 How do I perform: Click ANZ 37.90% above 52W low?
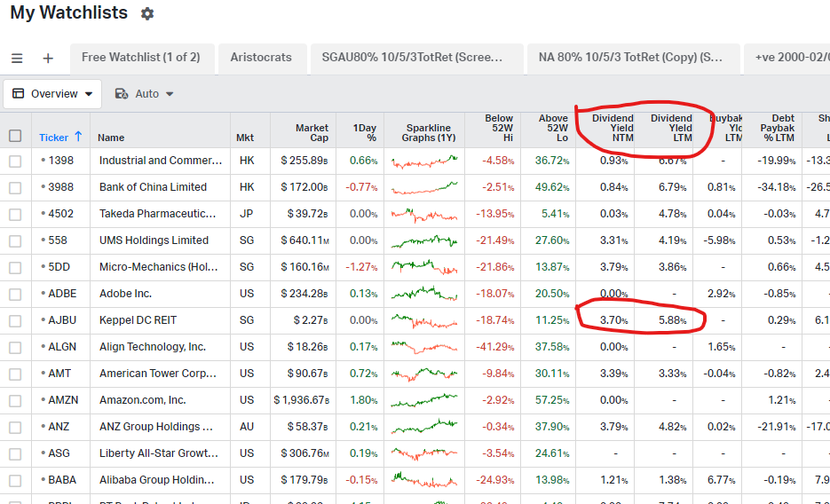[x=552, y=427]
